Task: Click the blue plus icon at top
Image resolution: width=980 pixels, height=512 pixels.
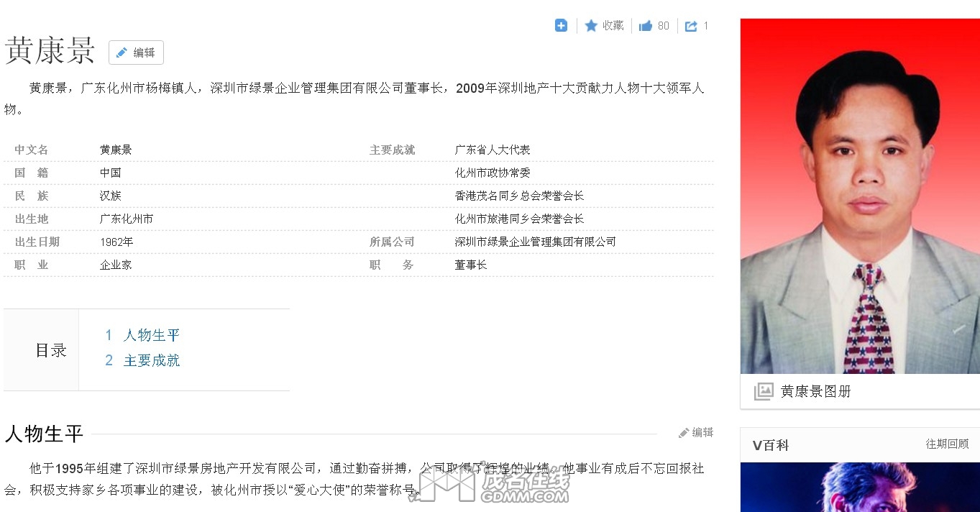Action: 562,26
